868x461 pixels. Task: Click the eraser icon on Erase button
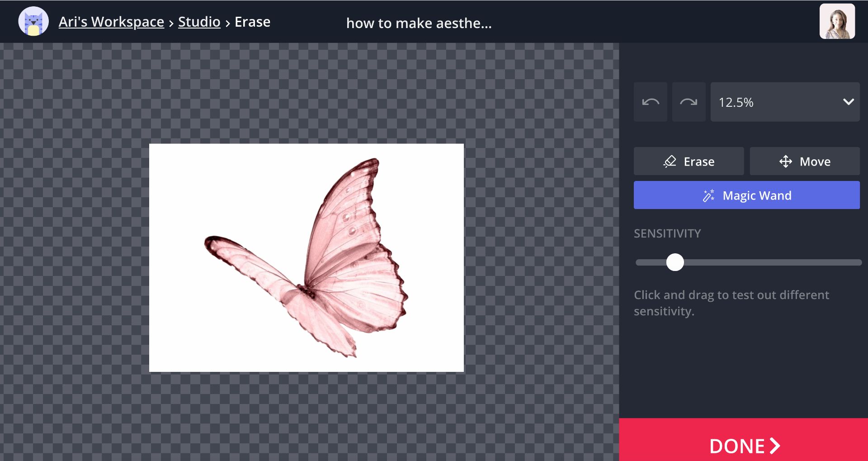(x=670, y=162)
